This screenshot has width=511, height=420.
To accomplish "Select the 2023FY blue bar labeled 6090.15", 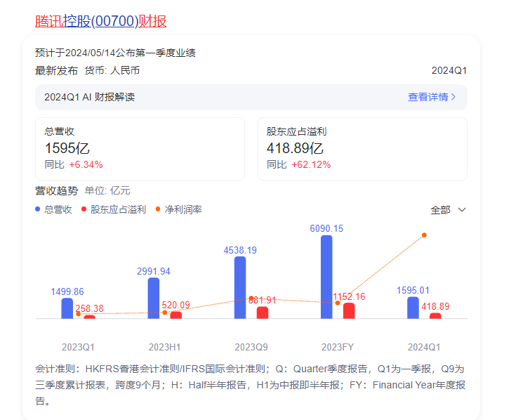I will pos(326,277).
